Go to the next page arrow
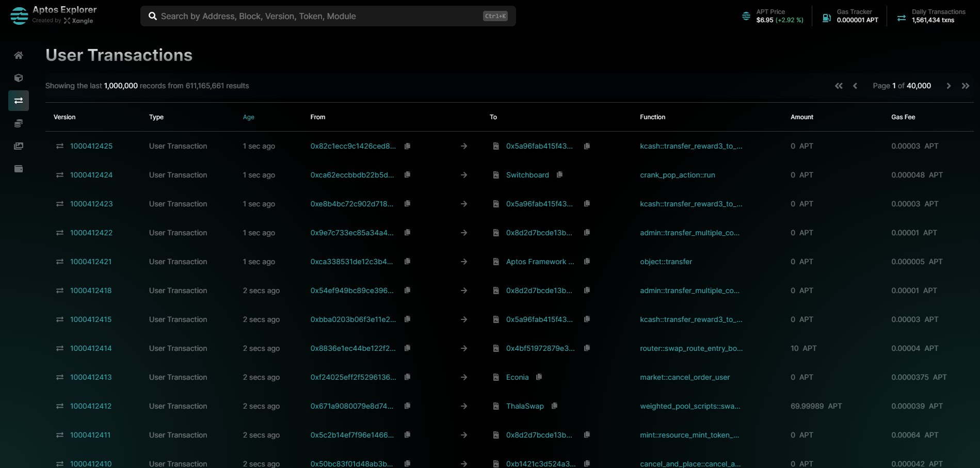This screenshot has width=980, height=468. click(x=948, y=86)
